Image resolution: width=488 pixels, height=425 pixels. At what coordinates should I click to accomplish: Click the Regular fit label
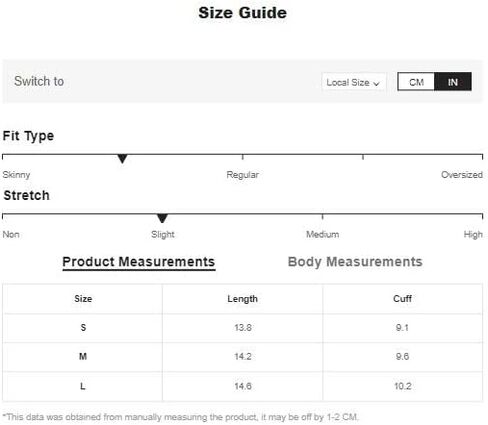click(x=242, y=175)
